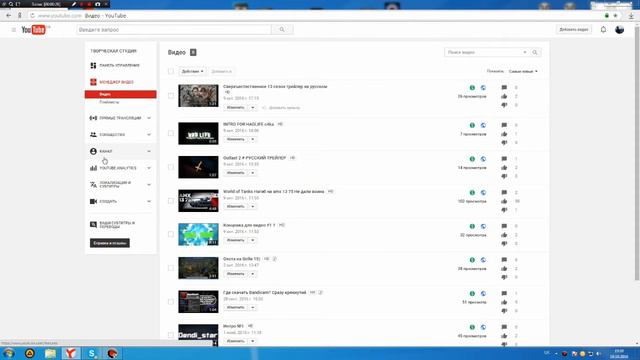Click Изменить button for Сверхъестественное 13 сезон video
640x360 pixels.
[236, 107]
